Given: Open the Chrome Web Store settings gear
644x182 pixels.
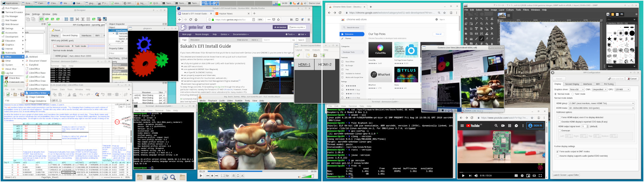Looking at the screenshot, I should pos(436,19).
